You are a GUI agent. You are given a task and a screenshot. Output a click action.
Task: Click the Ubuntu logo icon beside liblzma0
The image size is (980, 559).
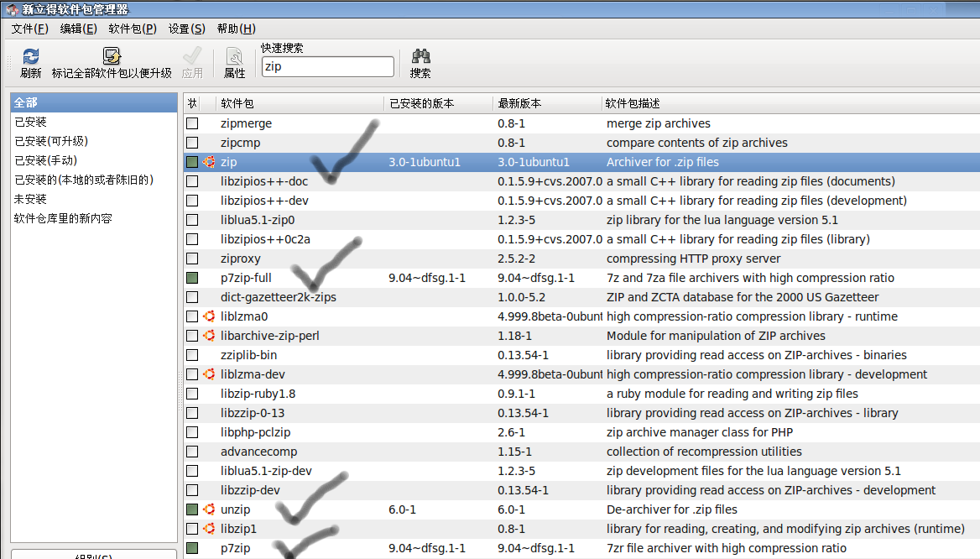tap(209, 316)
